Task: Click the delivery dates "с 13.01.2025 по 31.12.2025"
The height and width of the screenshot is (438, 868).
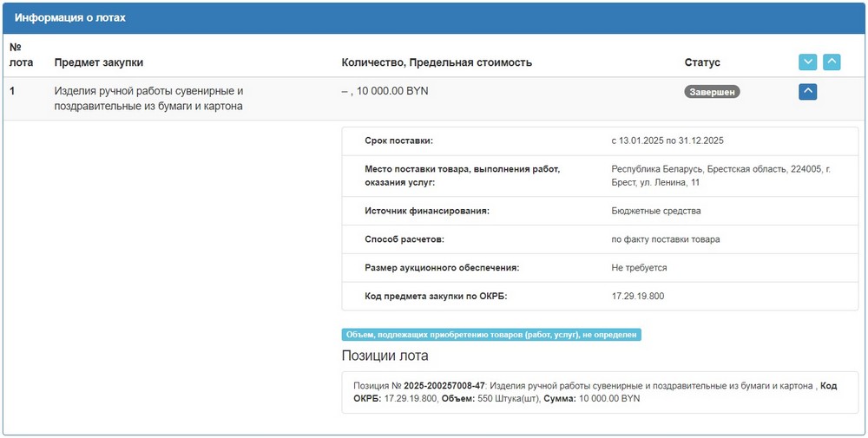Action: click(667, 141)
